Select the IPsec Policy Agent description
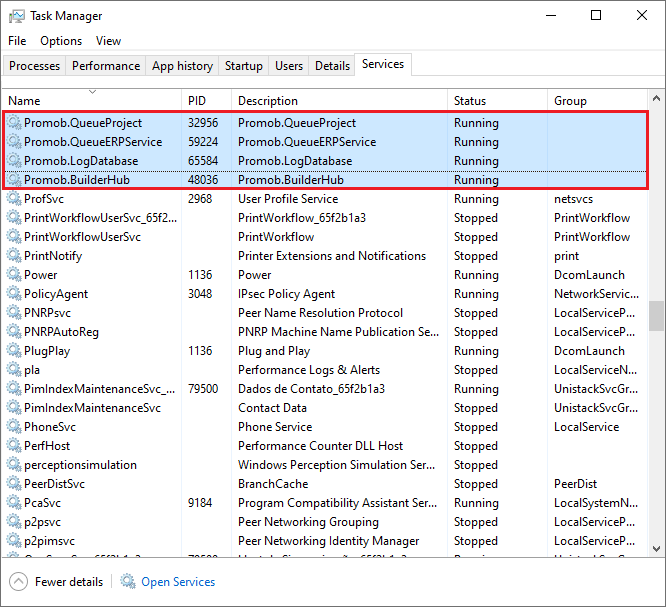The image size is (666, 607). coord(286,294)
